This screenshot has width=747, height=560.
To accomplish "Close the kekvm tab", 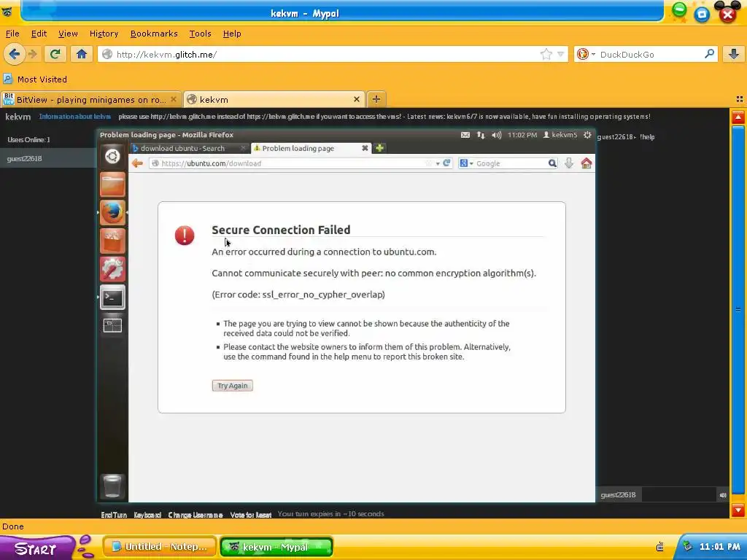I will click(356, 99).
